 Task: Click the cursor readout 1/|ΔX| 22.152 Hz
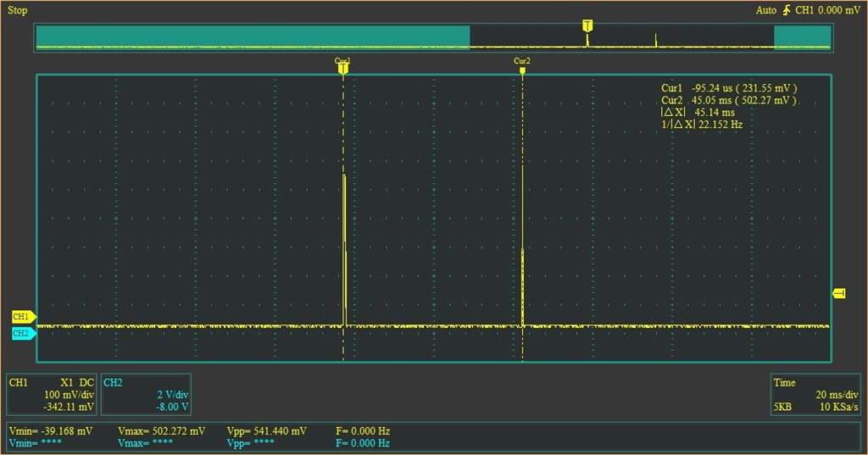pyautogui.click(x=702, y=125)
